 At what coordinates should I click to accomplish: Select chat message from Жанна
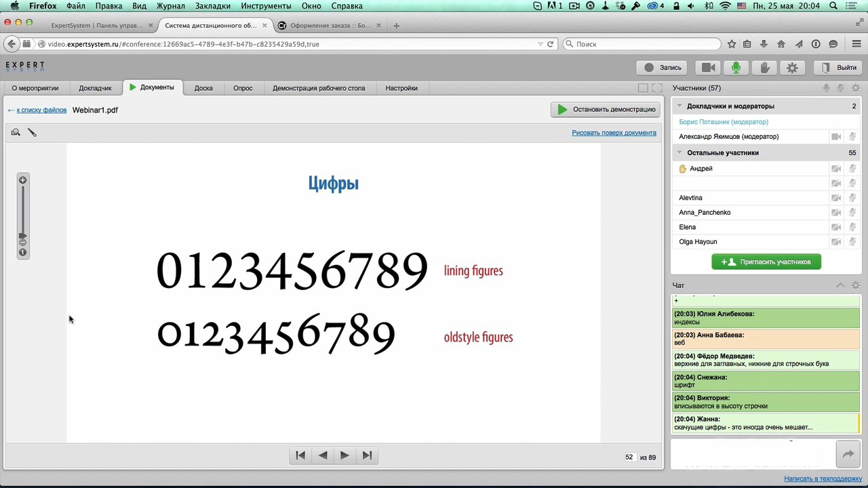coord(766,424)
